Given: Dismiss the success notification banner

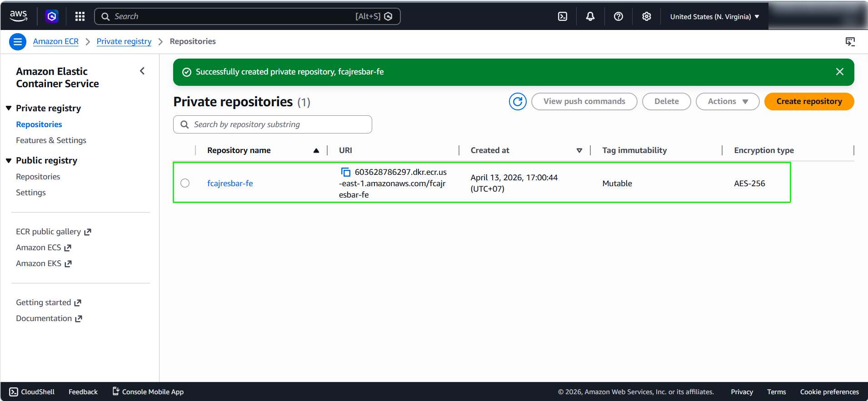Looking at the screenshot, I should pyautogui.click(x=840, y=72).
